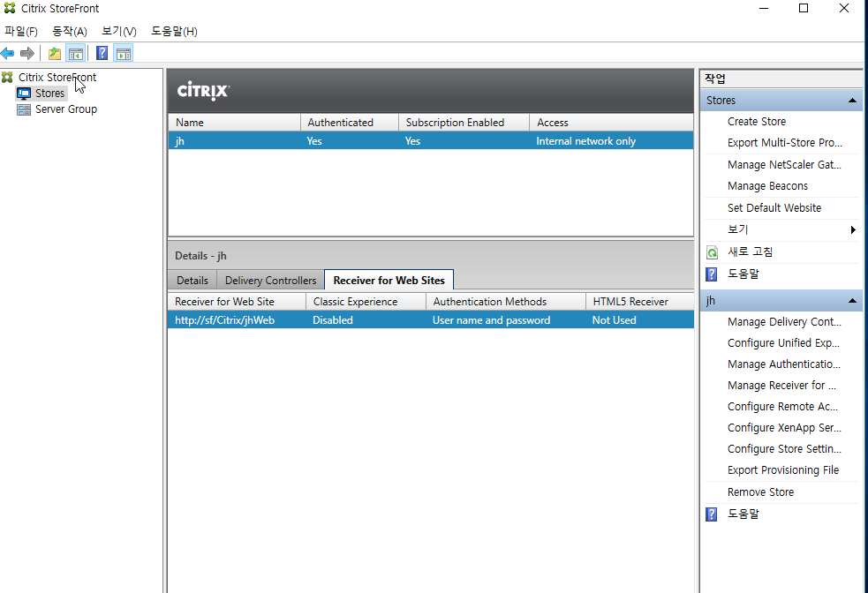
Task: Open the 파일(F) menu
Action: coord(21,31)
